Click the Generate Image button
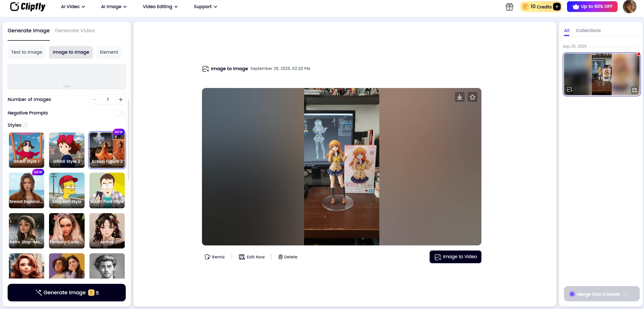Viewport: 644px width, 309px height. click(67, 292)
